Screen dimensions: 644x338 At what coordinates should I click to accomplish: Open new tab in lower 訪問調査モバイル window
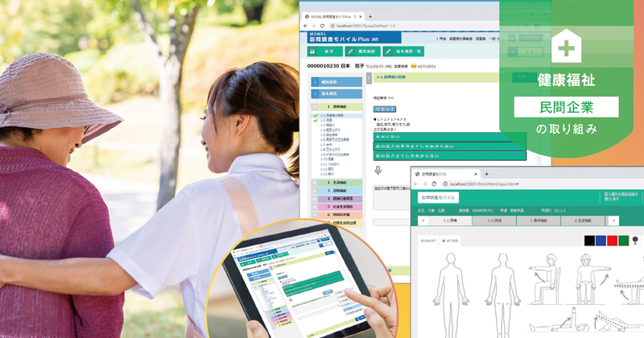(x=487, y=174)
